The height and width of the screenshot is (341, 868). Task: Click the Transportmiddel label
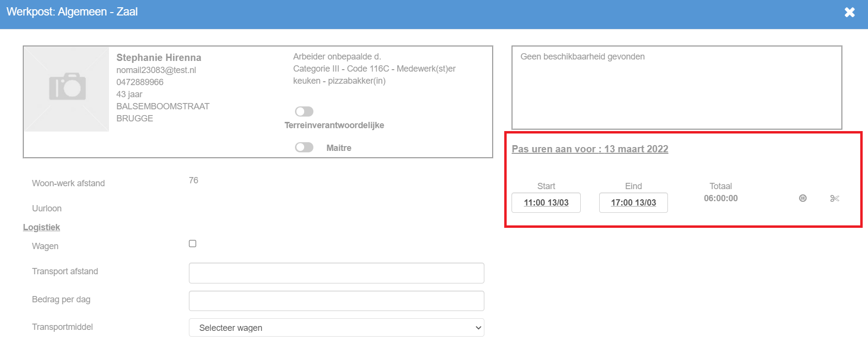(62, 327)
